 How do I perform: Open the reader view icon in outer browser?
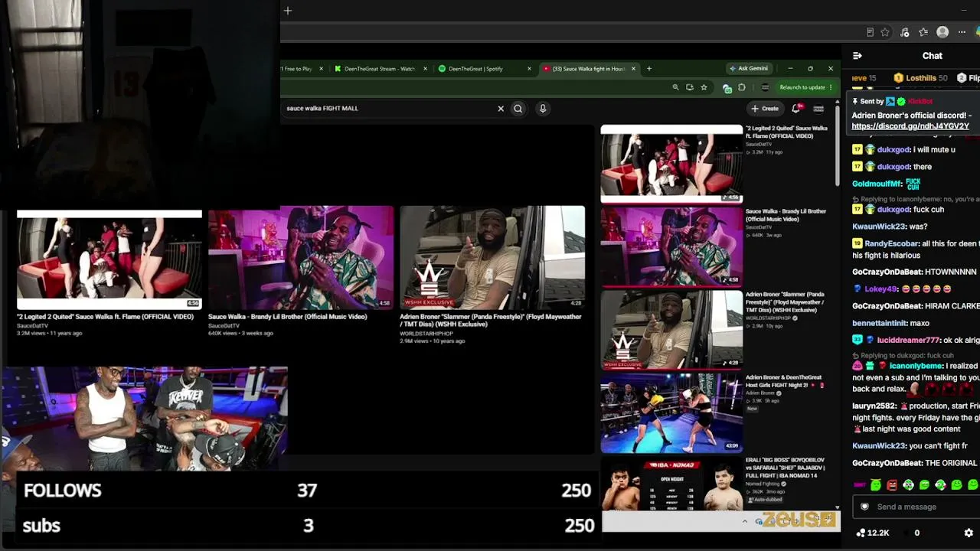pos(870,32)
